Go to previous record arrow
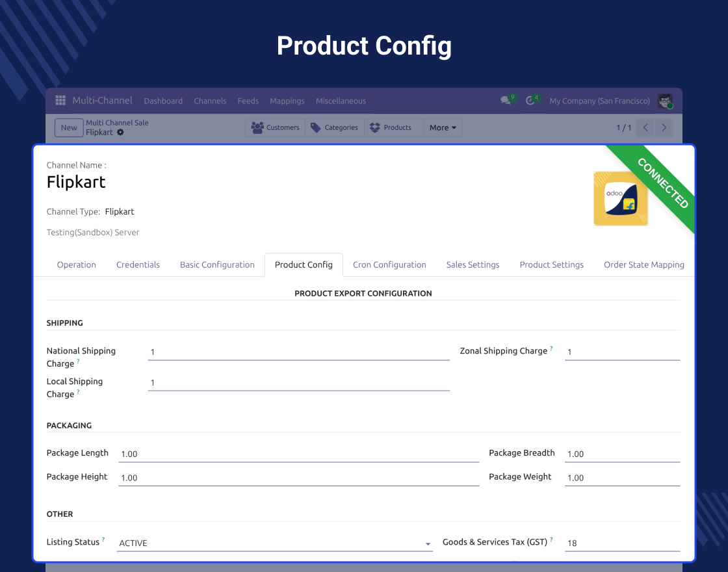Image resolution: width=728 pixels, height=572 pixels. click(x=645, y=127)
